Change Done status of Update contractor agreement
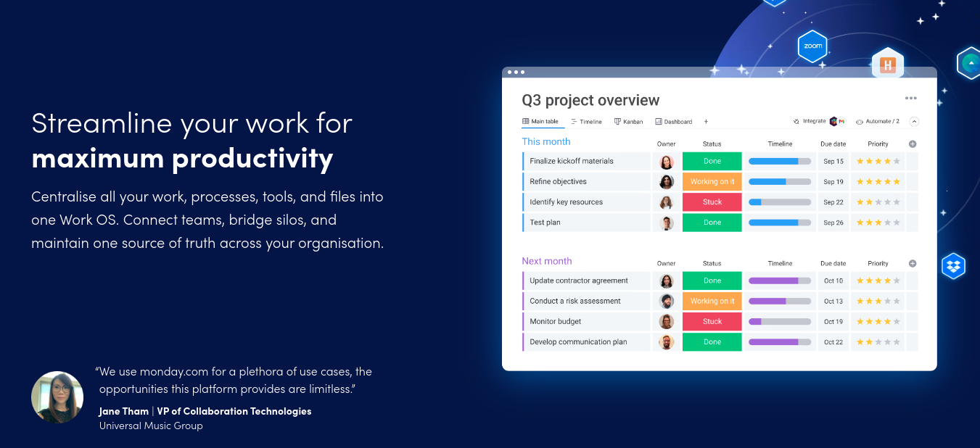This screenshot has width=980, height=448. pos(712,281)
